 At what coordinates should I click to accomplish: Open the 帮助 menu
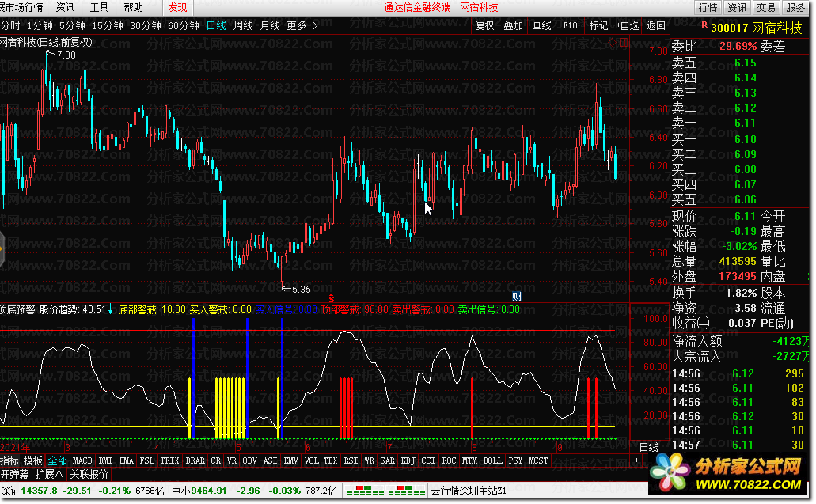click(133, 7)
